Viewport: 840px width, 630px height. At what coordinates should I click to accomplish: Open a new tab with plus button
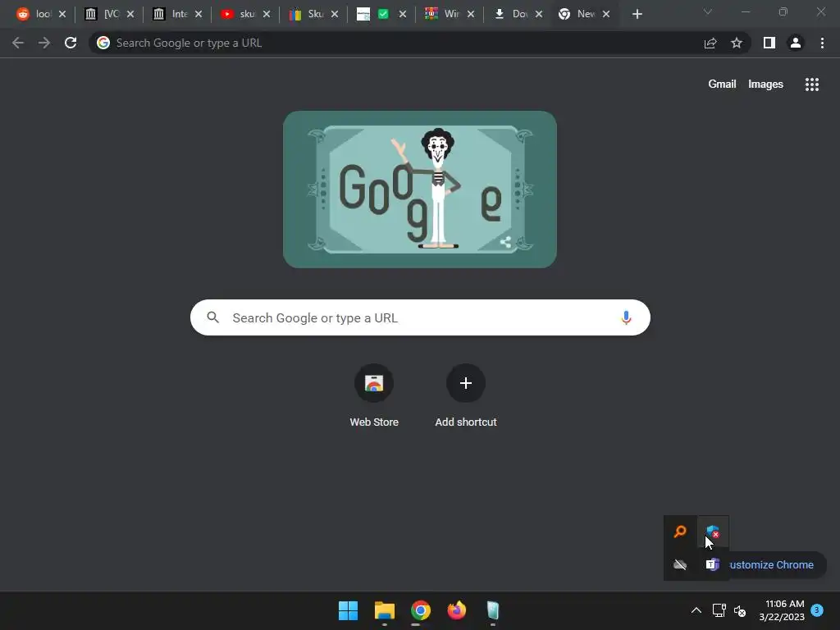pyautogui.click(x=637, y=15)
